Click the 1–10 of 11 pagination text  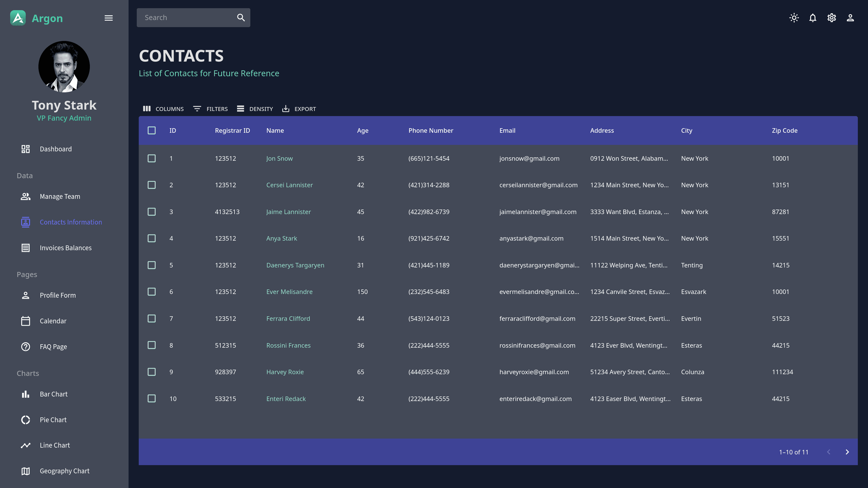[793, 452]
